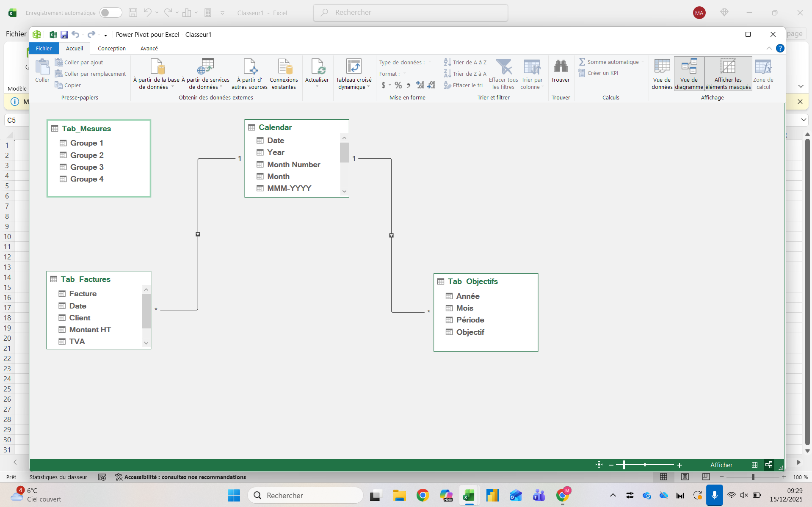Select Excel Normal view button
This screenshot has width=812, height=507.
pos(663,477)
